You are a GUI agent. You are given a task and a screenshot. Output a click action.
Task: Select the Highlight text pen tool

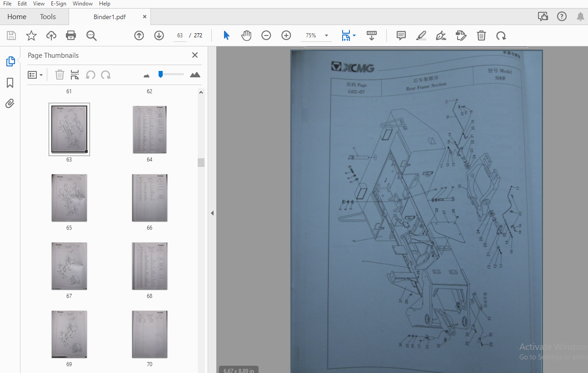[421, 35]
